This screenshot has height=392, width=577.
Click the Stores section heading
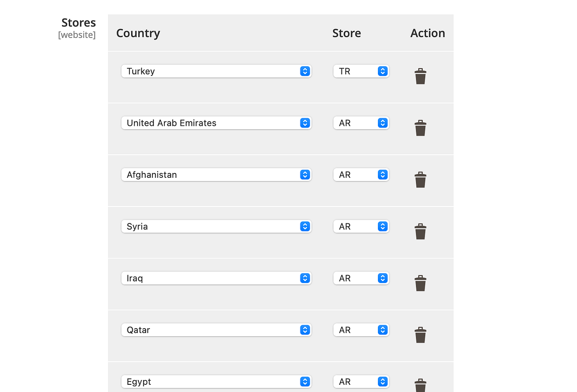click(78, 22)
